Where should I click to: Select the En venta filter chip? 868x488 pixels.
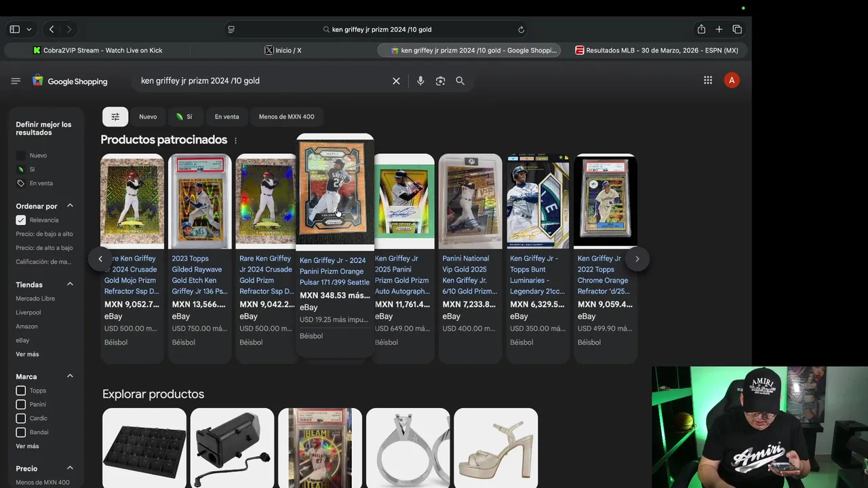[x=226, y=117]
